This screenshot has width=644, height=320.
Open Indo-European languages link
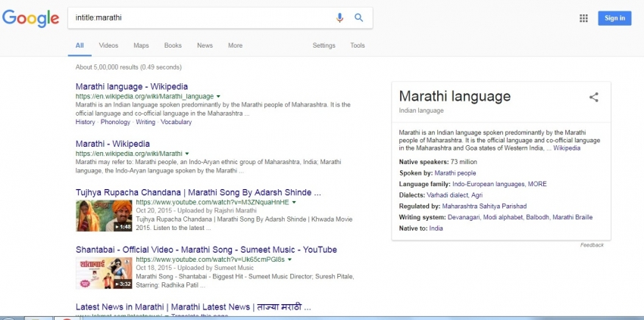[489, 184]
